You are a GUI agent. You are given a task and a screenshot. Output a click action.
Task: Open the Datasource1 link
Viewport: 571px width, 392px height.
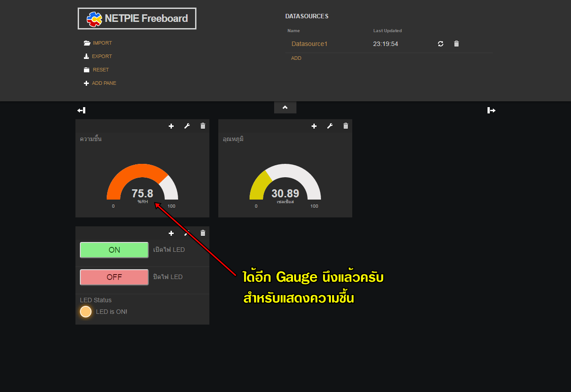pyautogui.click(x=309, y=43)
